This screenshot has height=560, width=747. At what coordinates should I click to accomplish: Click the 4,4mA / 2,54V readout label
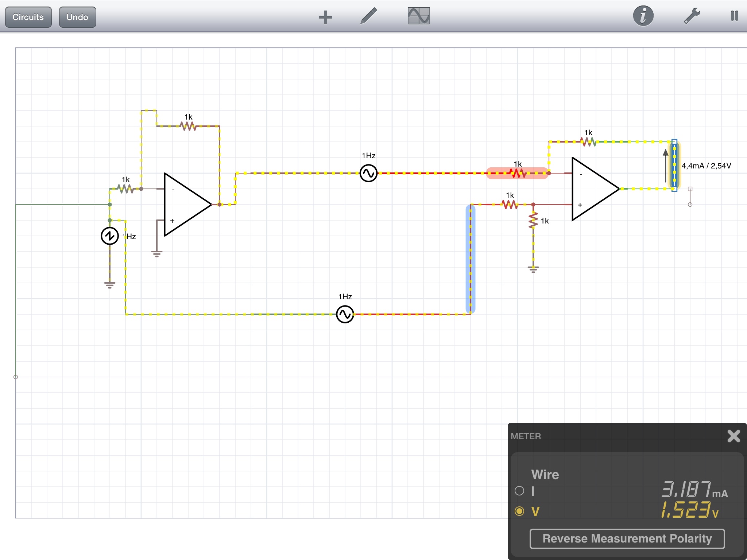click(x=706, y=166)
